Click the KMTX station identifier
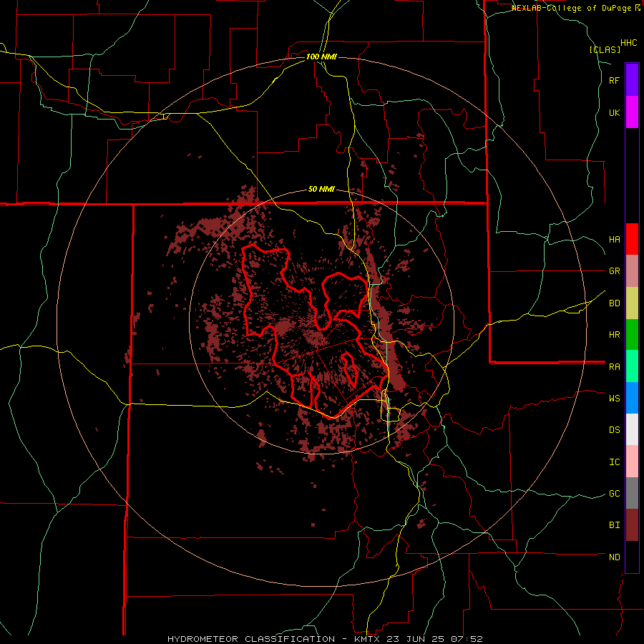 [x=367, y=639]
